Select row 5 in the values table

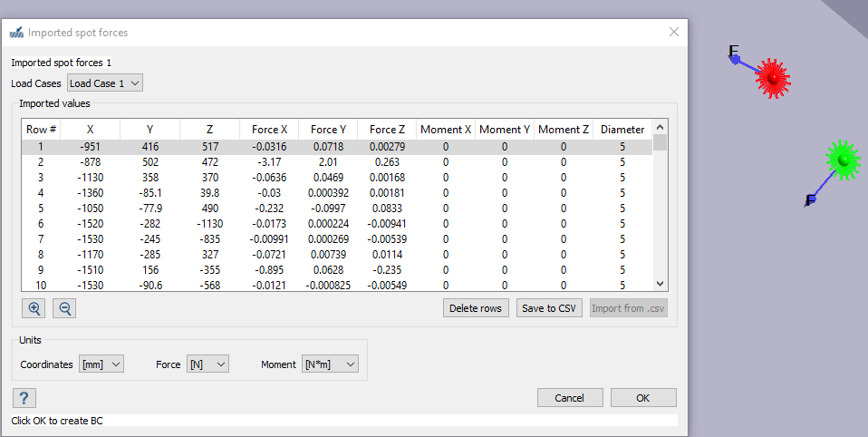point(41,208)
